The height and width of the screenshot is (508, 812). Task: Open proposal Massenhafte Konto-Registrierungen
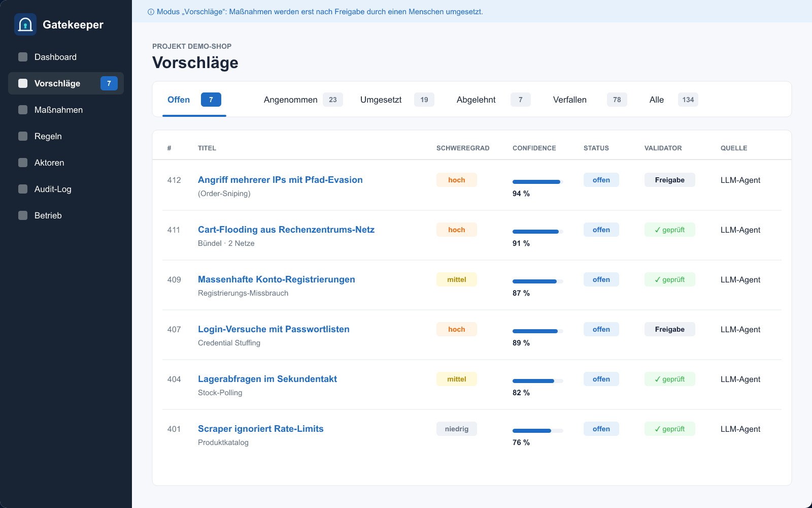tap(277, 279)
